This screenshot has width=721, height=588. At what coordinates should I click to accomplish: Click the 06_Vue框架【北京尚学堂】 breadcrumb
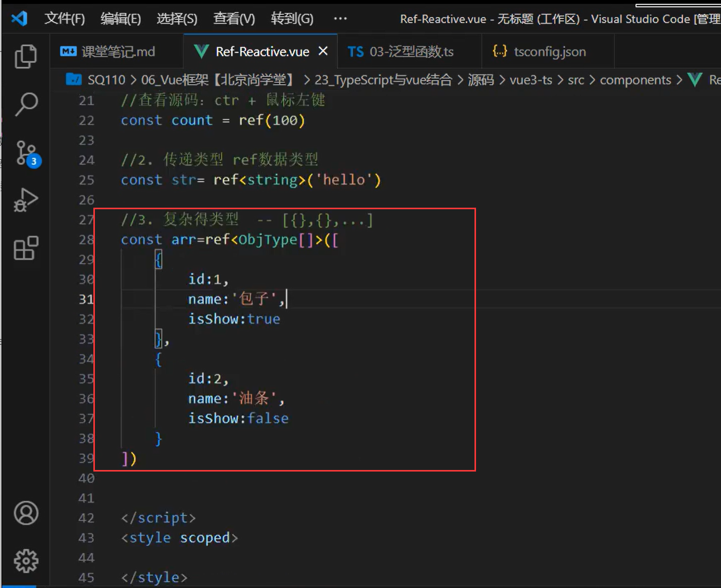point(220,80)
